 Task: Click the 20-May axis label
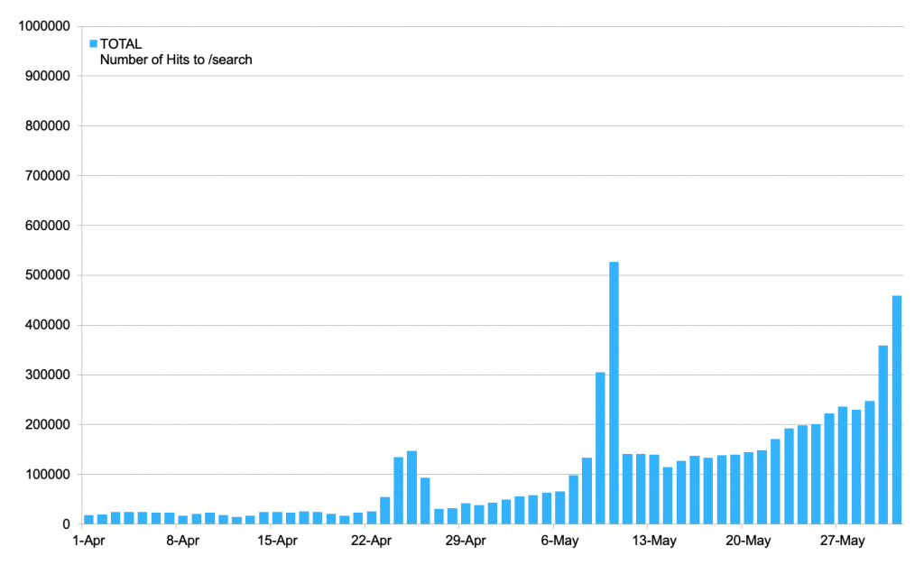click(749, 540)
